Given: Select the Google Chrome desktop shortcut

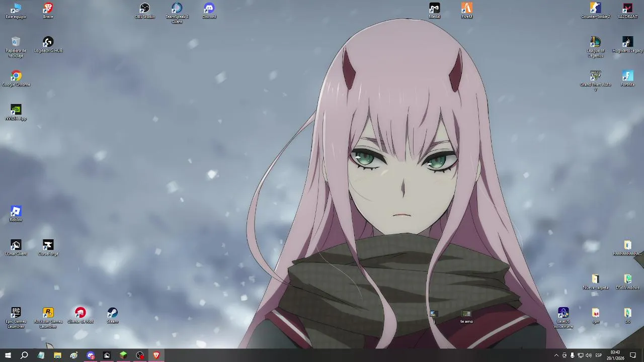Looking at the screenshot, I should tap(16, 79).
